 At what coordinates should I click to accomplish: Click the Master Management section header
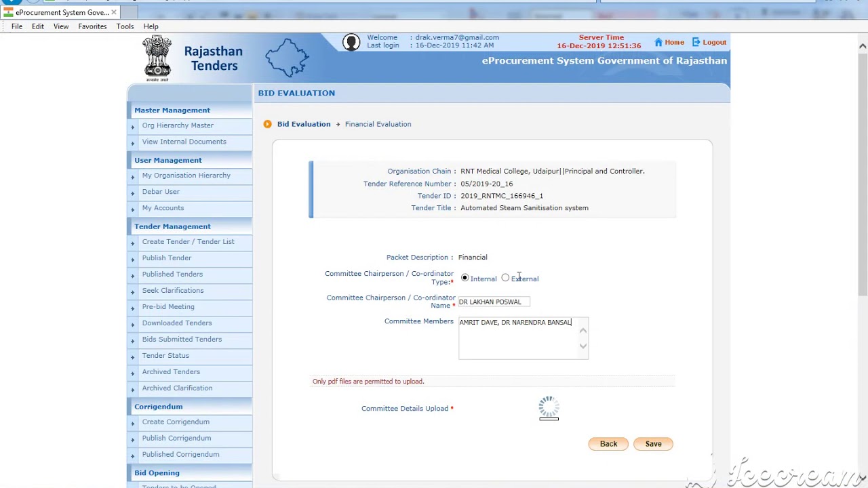click(x=172, y=110)
